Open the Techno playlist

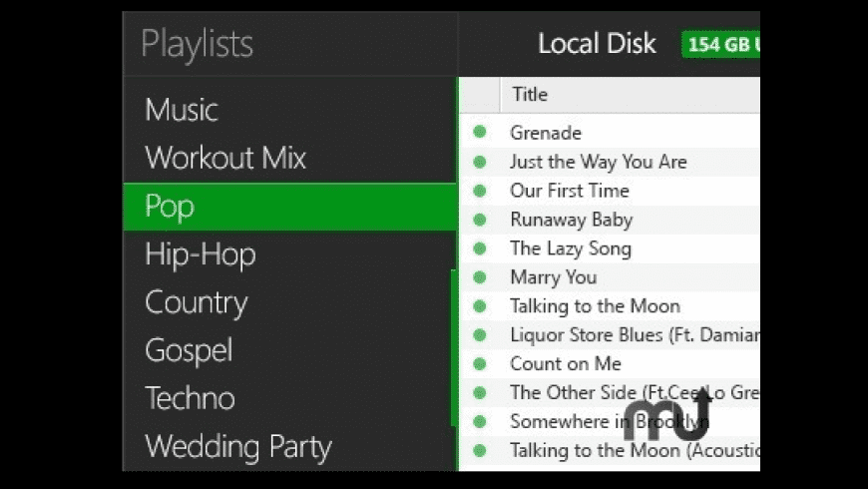coord(190,398)
